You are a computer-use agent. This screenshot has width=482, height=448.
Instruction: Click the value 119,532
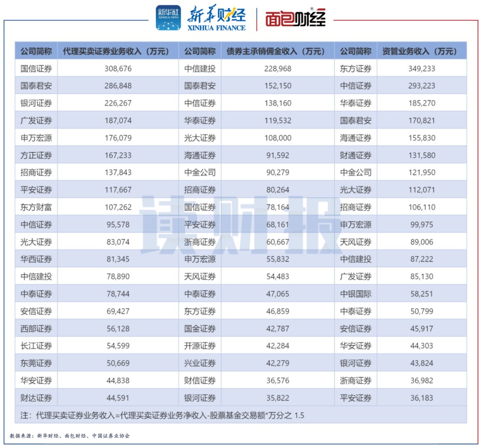[x=278, y=121]
